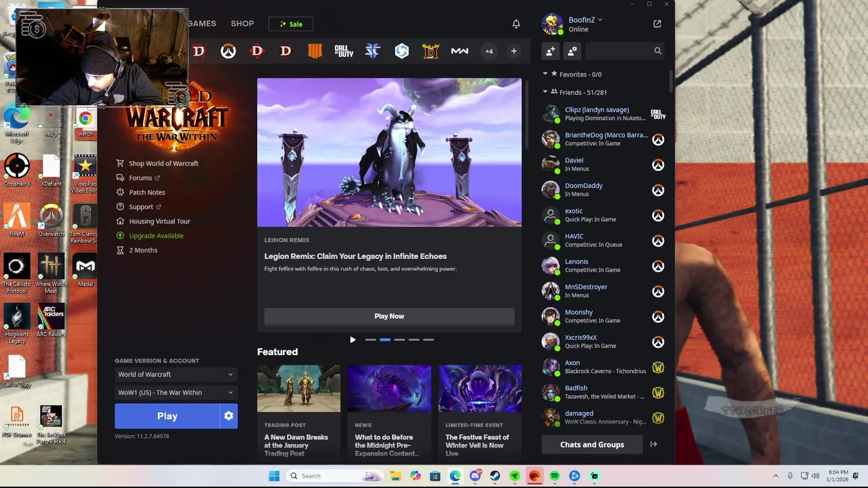The height and width of the screenshot is (488, 868).
Task: Open Spotify from the taskbar
Action: 555,476
